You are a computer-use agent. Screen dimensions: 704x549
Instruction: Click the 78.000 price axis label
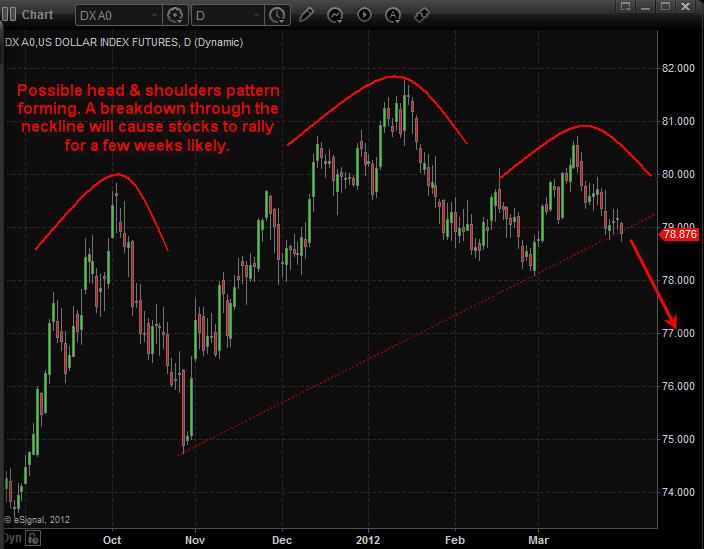pos(678,280)
